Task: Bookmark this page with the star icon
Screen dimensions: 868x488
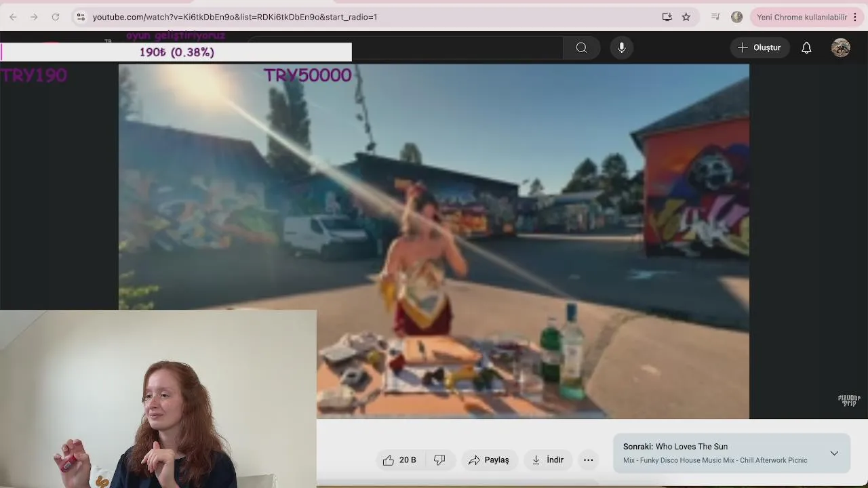Action: tap(686, 17)
